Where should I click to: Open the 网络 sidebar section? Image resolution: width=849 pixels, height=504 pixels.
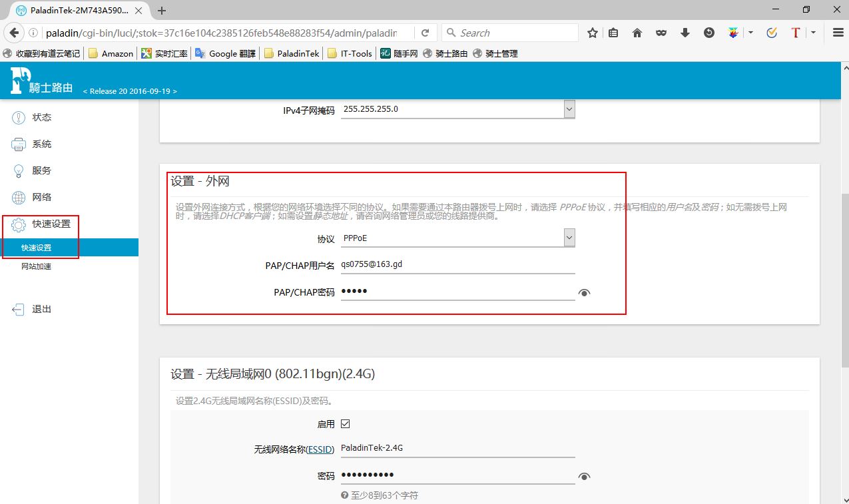41,197
